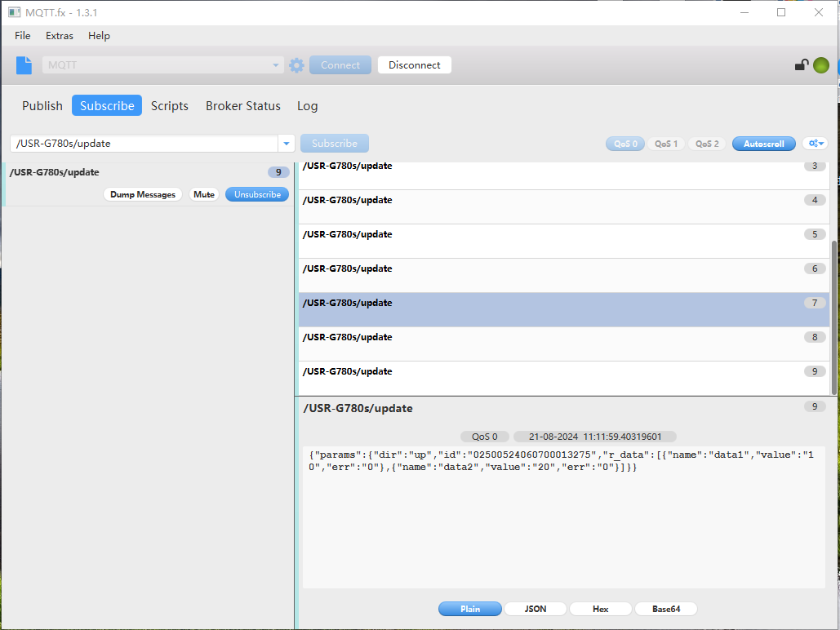Screen dimensions: 840x630
Task: Click the unlocked padlock icon
Action: (x=802, y=65)
